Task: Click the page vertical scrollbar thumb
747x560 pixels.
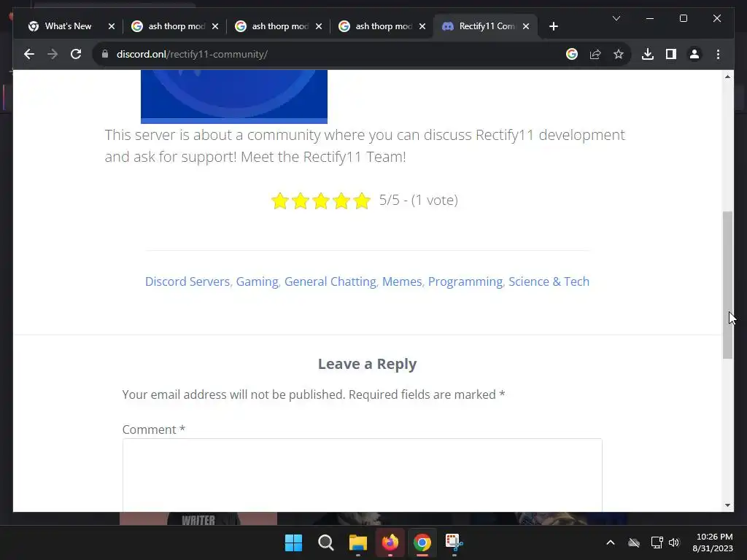Action: pos(727,285)
